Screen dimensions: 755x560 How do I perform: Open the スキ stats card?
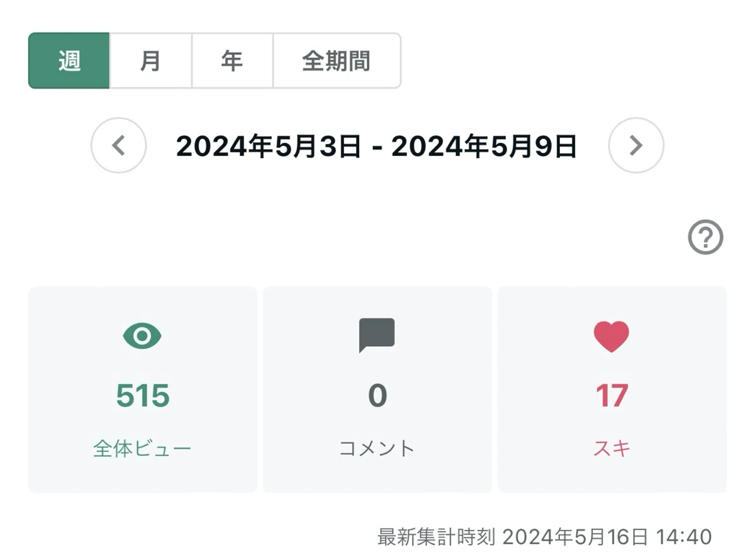pos(612,389)
